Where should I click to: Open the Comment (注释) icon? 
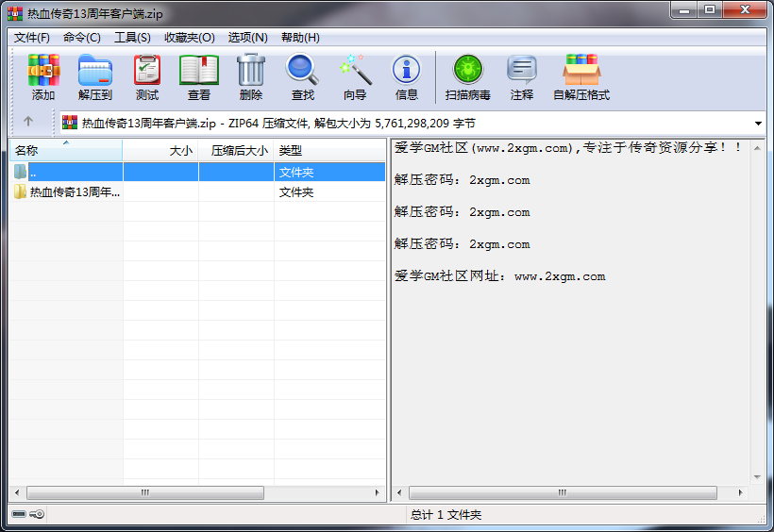coord(522,70)
